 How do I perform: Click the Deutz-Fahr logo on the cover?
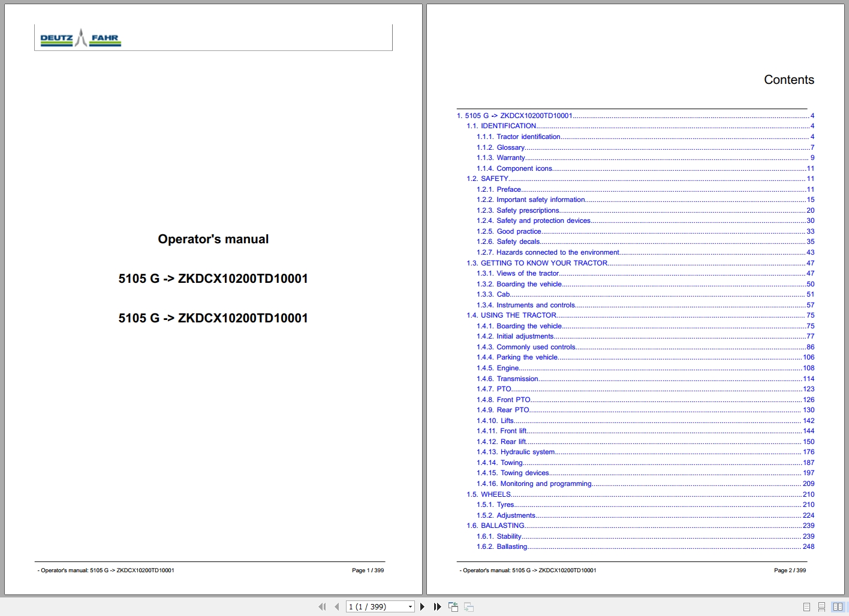pos(80,38)
